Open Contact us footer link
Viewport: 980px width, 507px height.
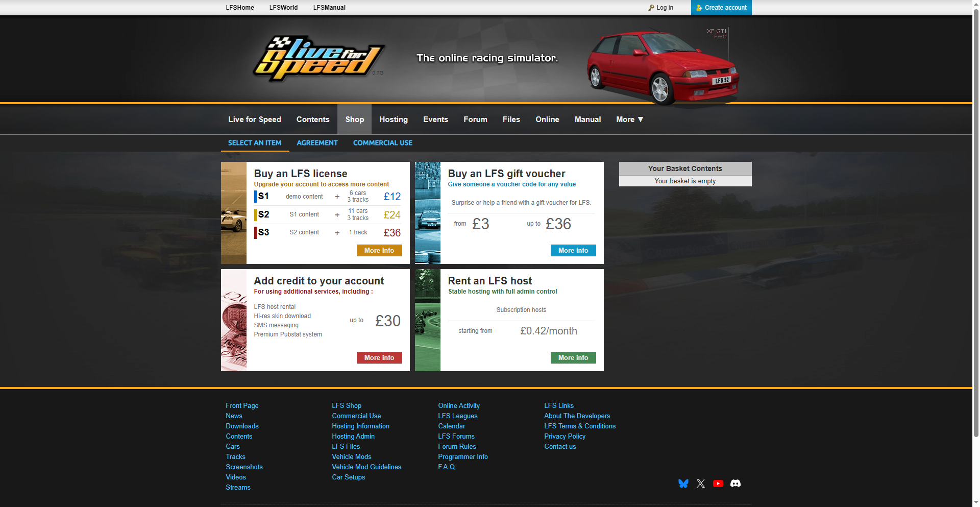pos(560,447)
